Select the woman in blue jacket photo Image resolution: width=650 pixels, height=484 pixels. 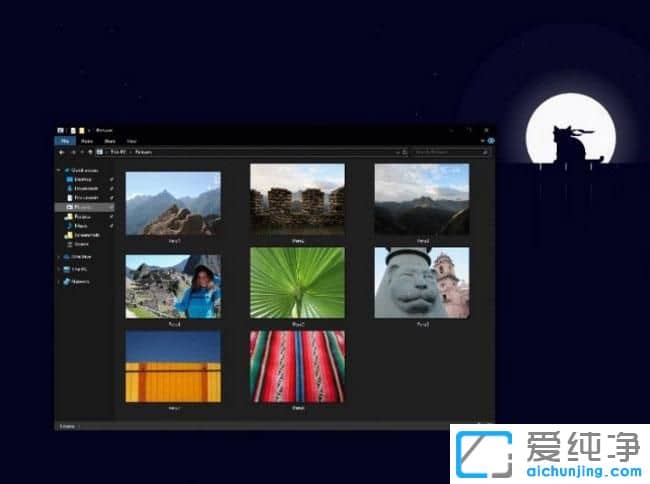pos(173,287)
